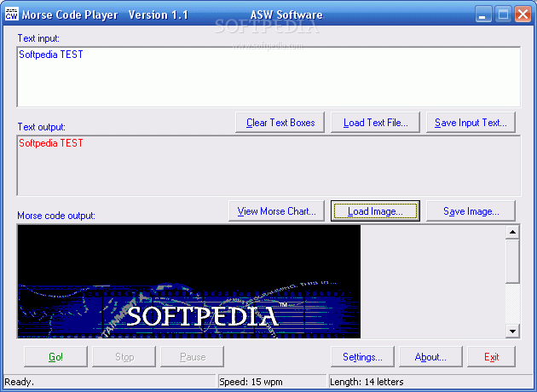Image resolution: width=537 pixels, height=392 pixels.
Task: Minimize the Morse Code Player window
Action: click(483, 14)
